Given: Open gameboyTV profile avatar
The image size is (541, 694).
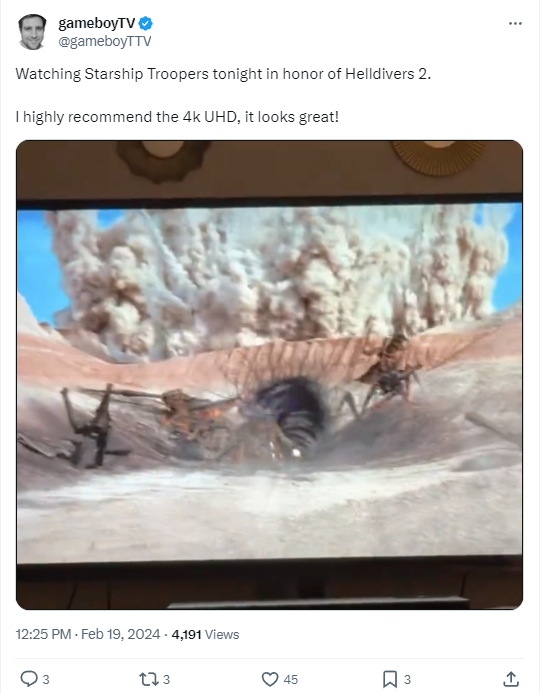Looking at the screenshot, I should (x=32, y=32).
